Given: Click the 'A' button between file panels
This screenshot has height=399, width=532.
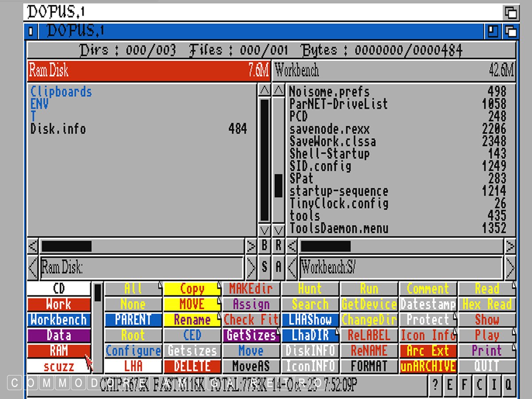Looking at the screenshot, I should (278, 267).
